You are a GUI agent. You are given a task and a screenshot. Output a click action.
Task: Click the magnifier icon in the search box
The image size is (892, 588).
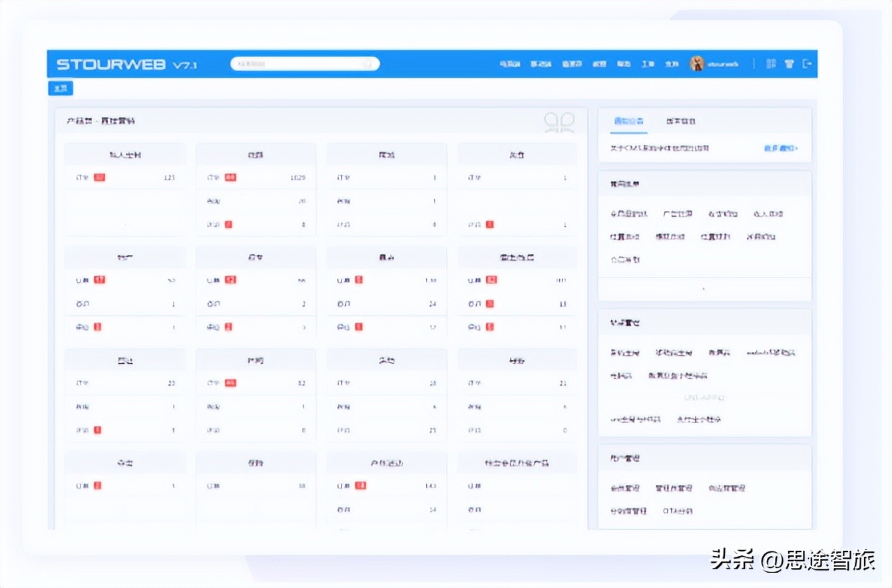(367, 64)
